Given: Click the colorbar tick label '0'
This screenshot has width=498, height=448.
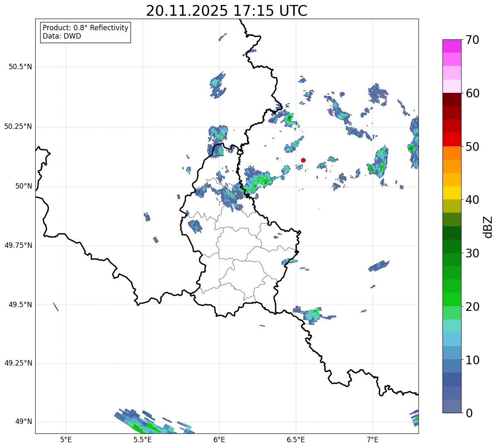Looking at the screenshot, I should [x=469, y=413].
